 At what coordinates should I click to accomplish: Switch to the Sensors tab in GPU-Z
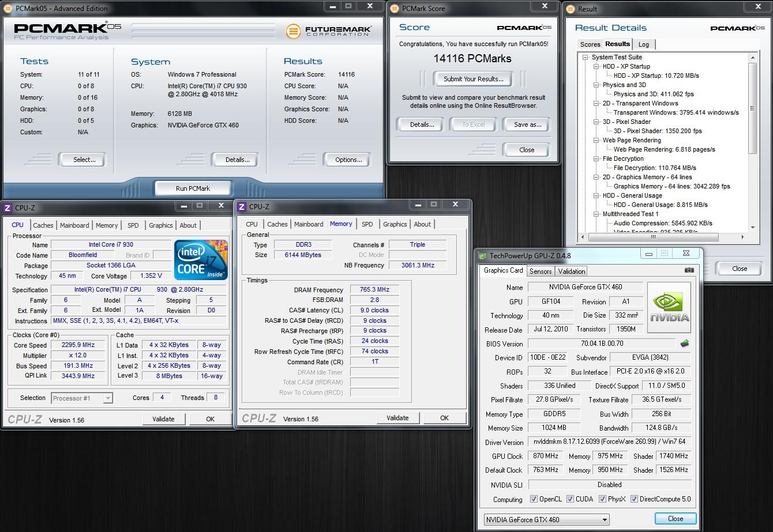click(541, 271)
